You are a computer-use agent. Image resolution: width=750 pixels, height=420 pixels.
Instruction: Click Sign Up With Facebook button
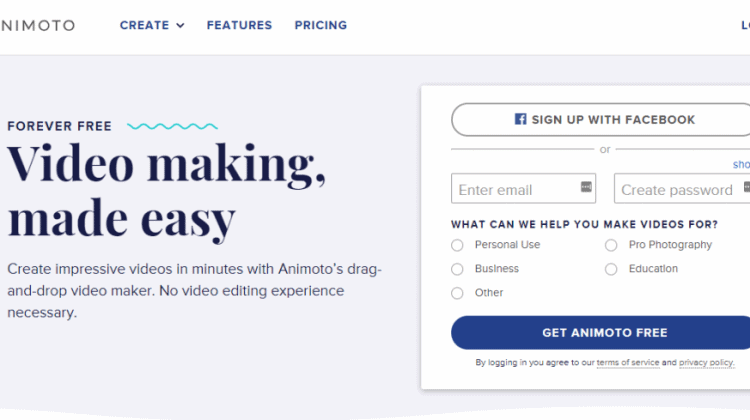click(601, 120)
